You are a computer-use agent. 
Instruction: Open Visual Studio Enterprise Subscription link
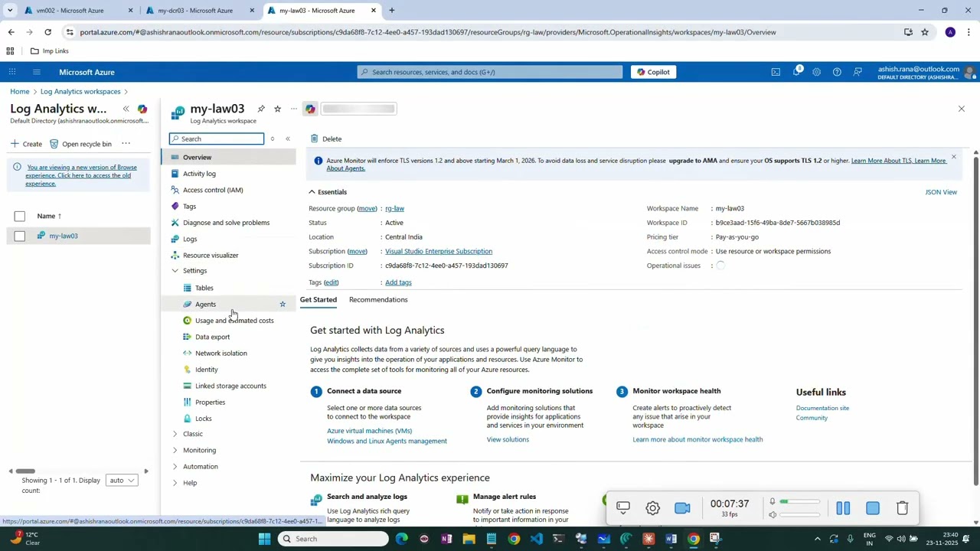pyautogui.click(x=439, y=251)
